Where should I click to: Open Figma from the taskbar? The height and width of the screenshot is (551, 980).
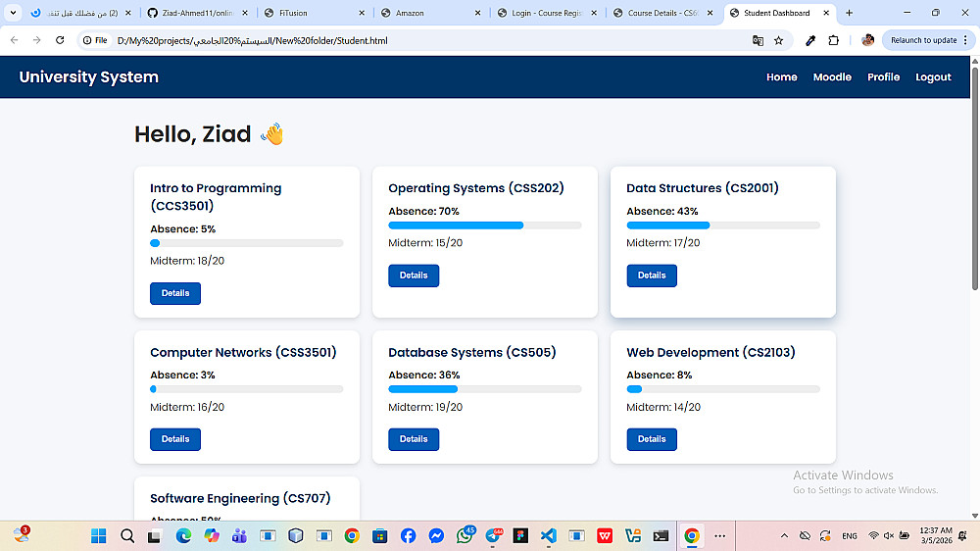click(x=520, y=536)
